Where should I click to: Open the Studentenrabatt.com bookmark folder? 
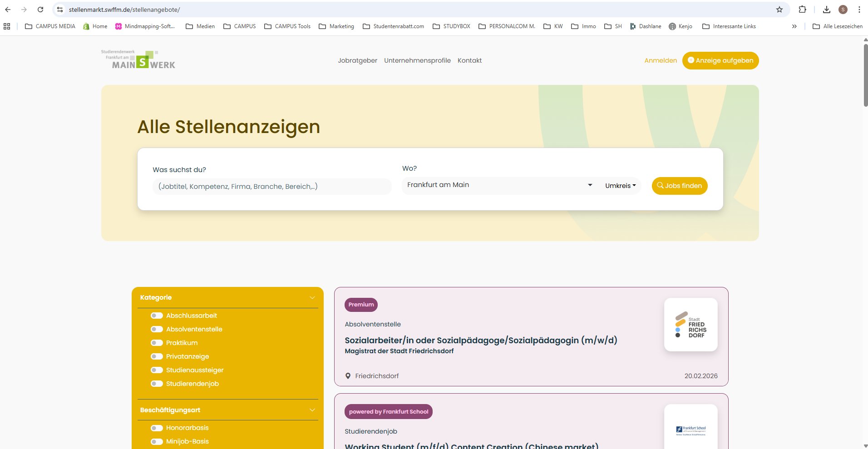pyautogui.click(x=394, y=26)
